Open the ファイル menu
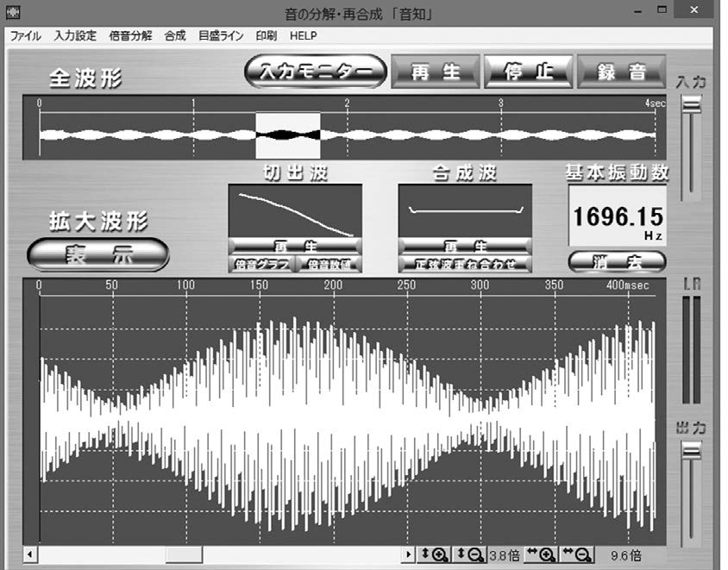 25,36
